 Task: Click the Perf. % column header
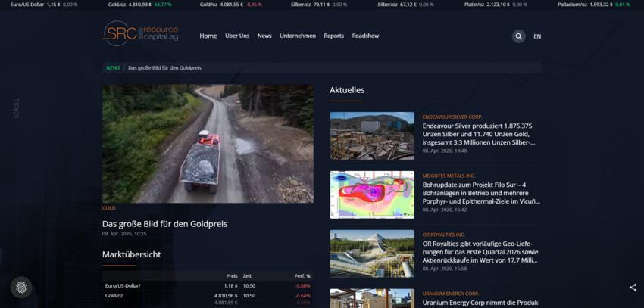pyautogui.click(x=302, y=276)
